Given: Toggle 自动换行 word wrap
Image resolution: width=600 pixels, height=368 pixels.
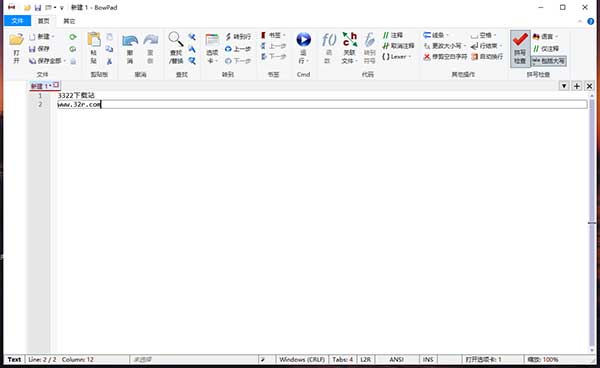Looking at the screenshot, I should click(487, 57).
